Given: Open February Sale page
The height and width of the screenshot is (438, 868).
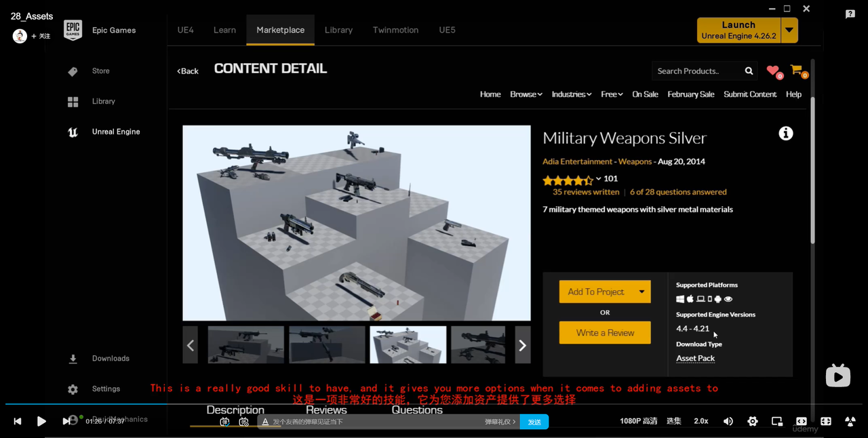Looking at the screenshot, I should tap(691, 94).
